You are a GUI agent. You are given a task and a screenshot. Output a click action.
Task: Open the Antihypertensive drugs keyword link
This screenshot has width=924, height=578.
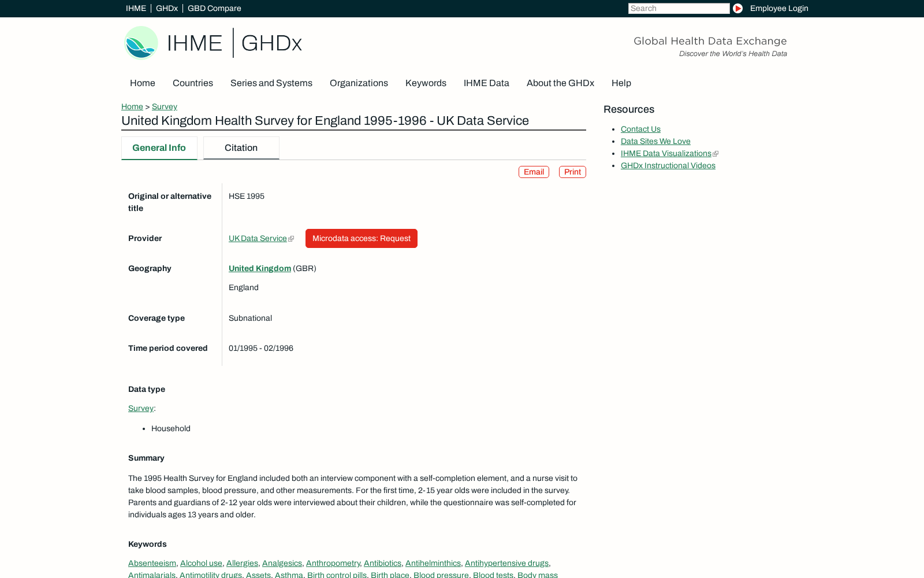(506, 563)
